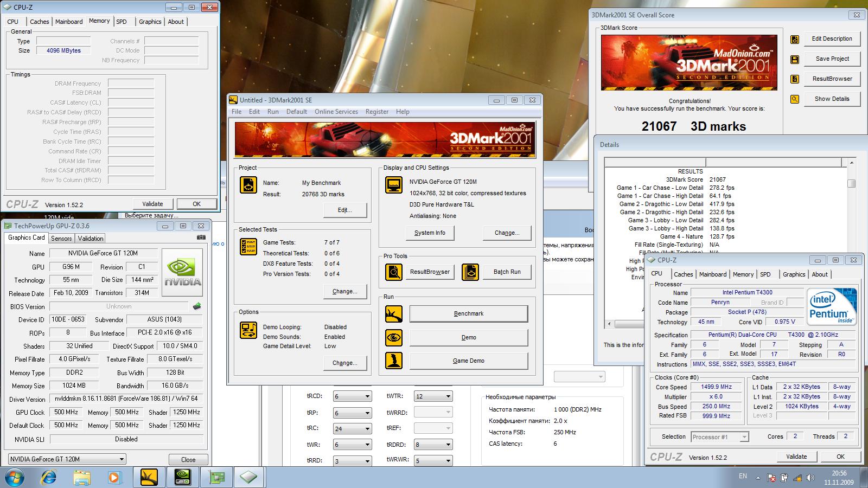Click OK in the lower-right CPU-Z window
The height and width of the screenshot is (488, 868).
point(840,457)
